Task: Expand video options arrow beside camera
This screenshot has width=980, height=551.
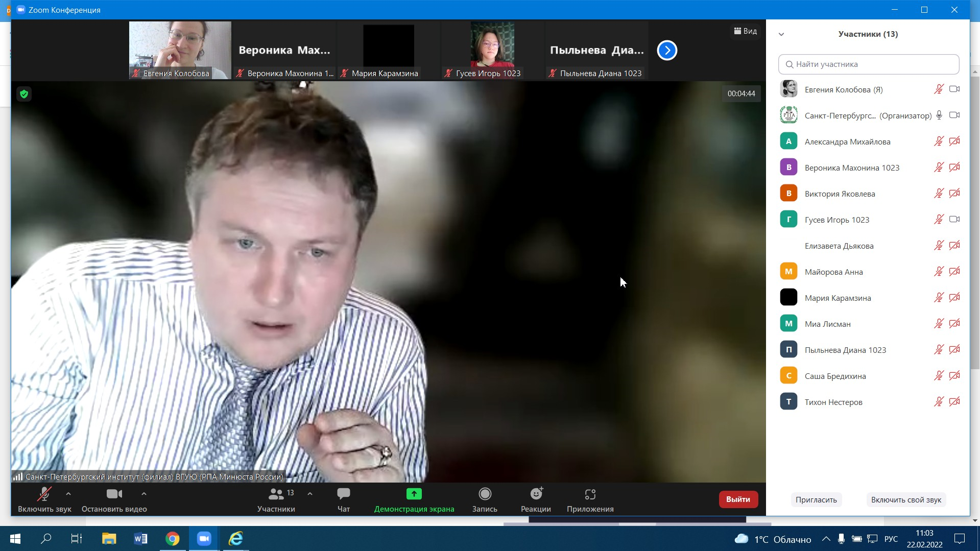Action: coord(144,494)
